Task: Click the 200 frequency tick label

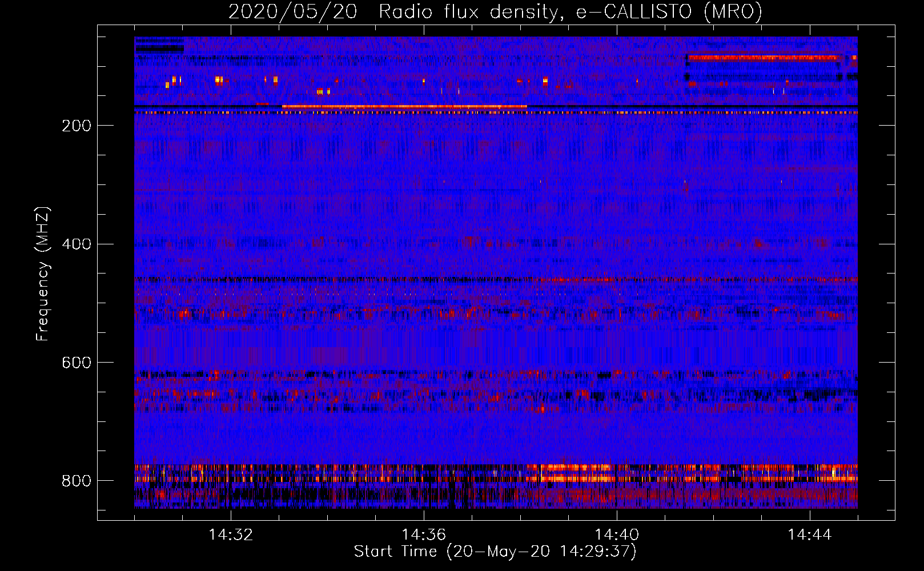Action: (76, 126)
